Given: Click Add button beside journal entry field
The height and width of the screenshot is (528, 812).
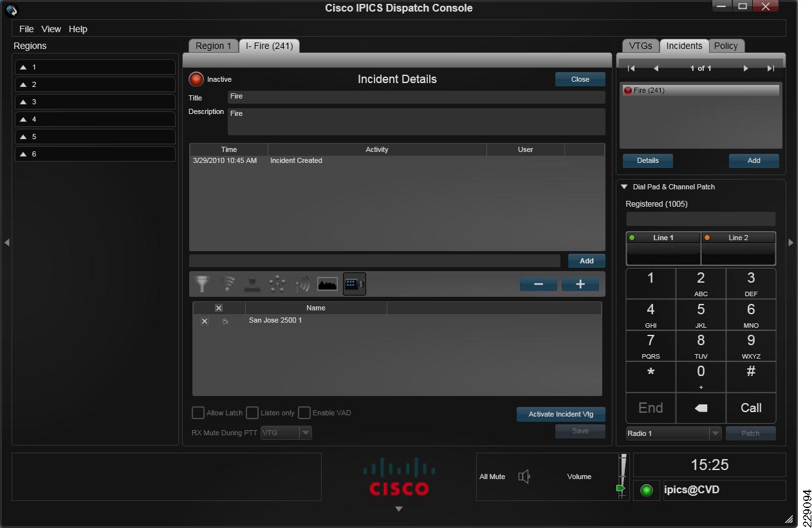Looking at the screenshot, I should tap(587, 261).
